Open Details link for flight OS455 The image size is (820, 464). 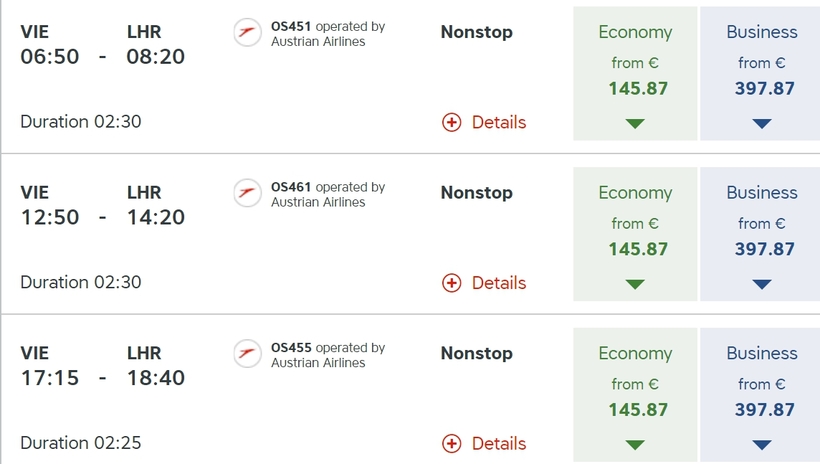(x=499, y=444)
